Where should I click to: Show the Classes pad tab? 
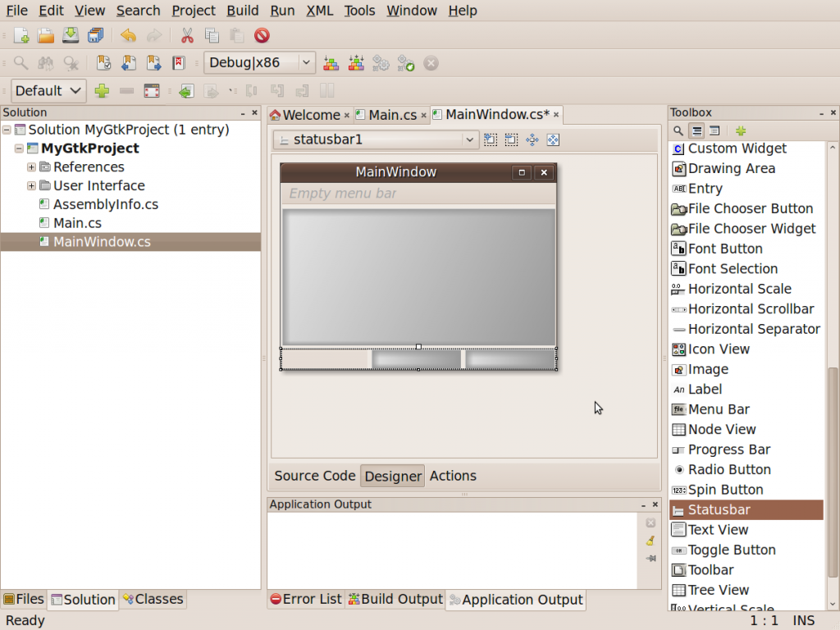coord(153,599)
